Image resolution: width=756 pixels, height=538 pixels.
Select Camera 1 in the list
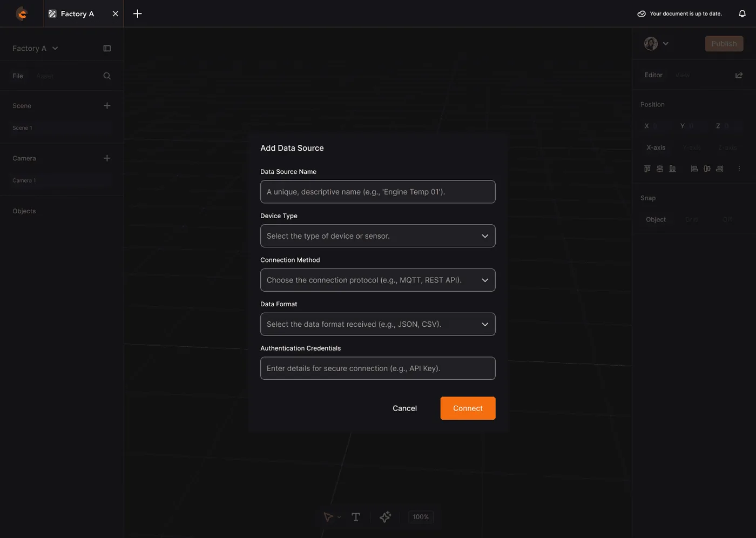coord(62,180)
